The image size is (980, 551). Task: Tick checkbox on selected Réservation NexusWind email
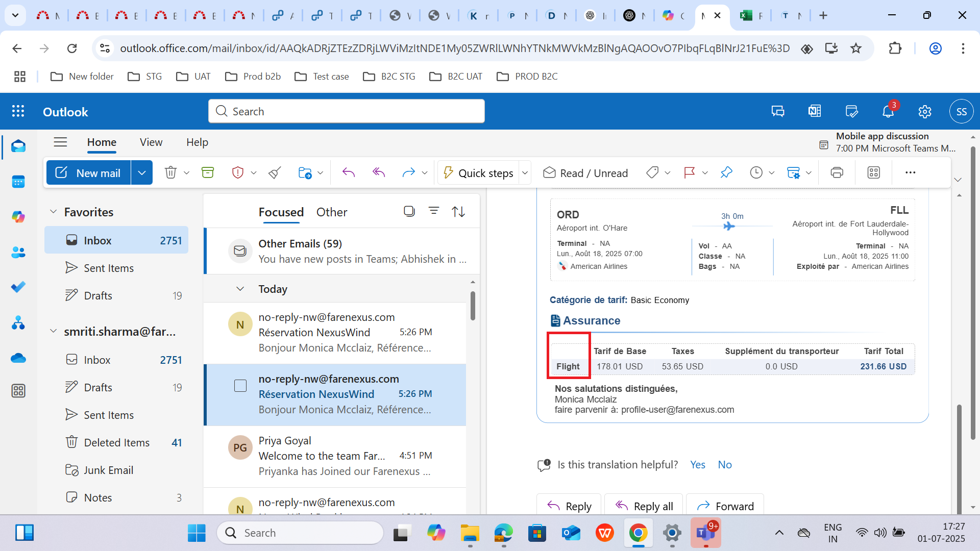pyautogui.click(x=240, y=386)
